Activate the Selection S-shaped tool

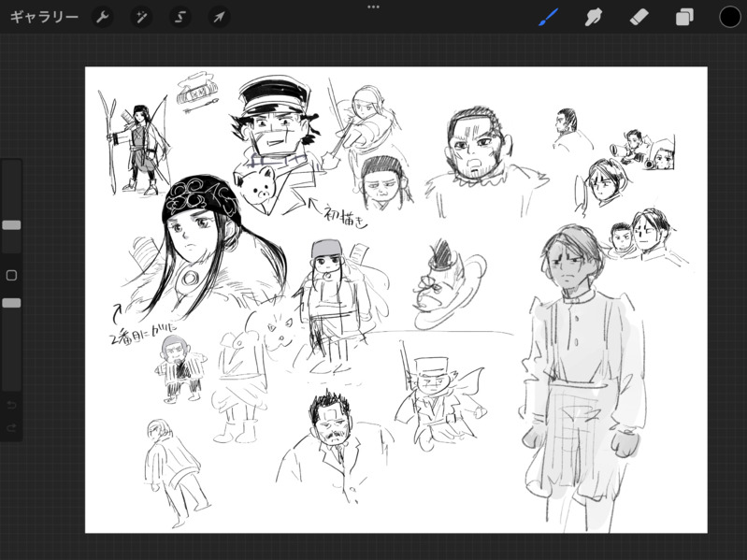pyautogui.click(x=180, y=18)
